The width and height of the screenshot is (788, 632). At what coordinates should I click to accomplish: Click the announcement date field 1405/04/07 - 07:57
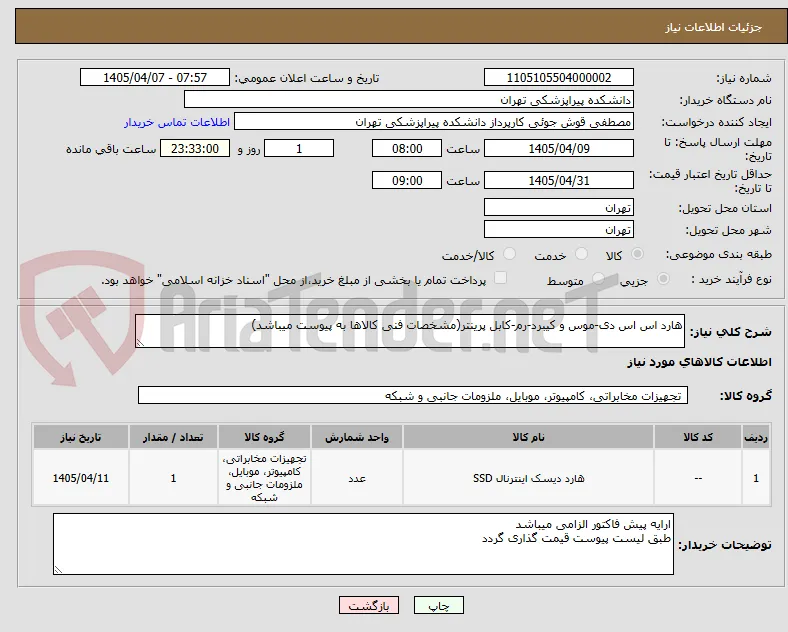click(x=155, y=77)
